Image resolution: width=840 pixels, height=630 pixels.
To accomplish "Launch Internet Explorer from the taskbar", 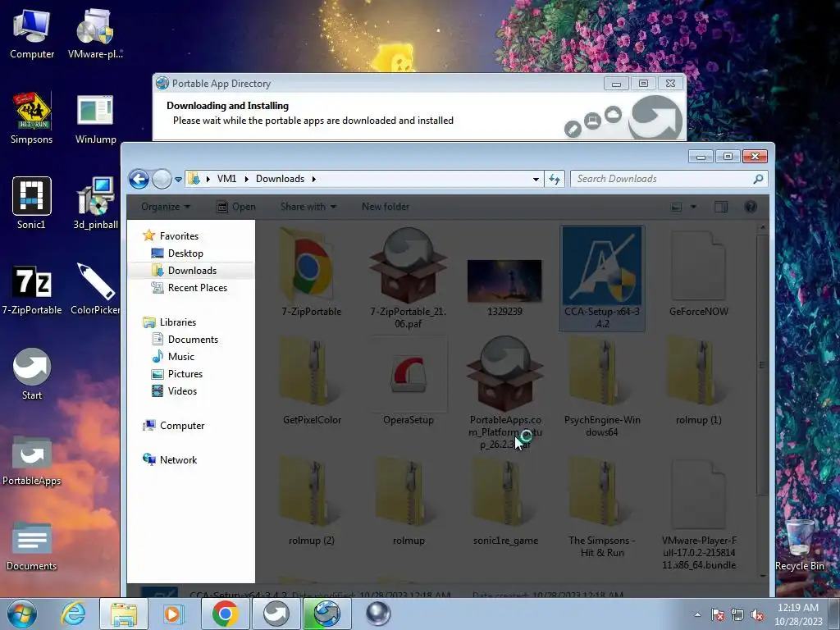I will click(73, 614).
